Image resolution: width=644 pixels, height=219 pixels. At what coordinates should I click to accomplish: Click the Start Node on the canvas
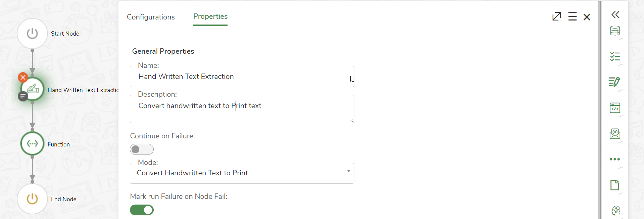click(32, 33)
